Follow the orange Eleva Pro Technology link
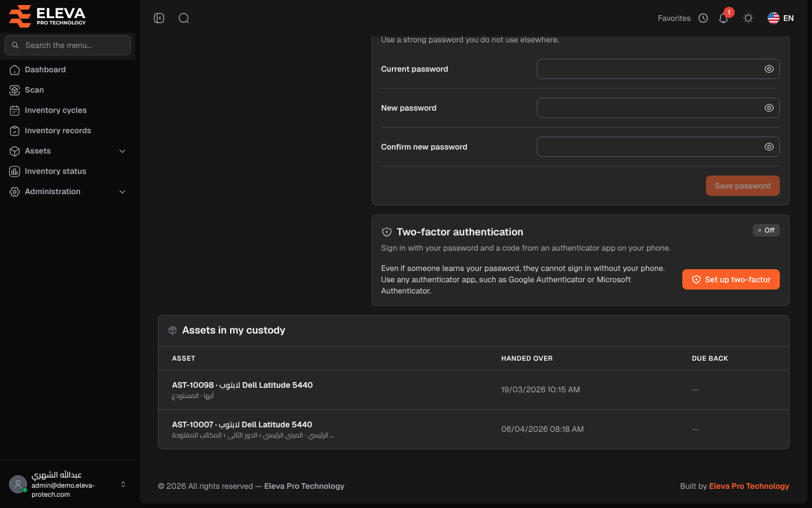Viewport: 812px width, 508px height. point(749,486)
